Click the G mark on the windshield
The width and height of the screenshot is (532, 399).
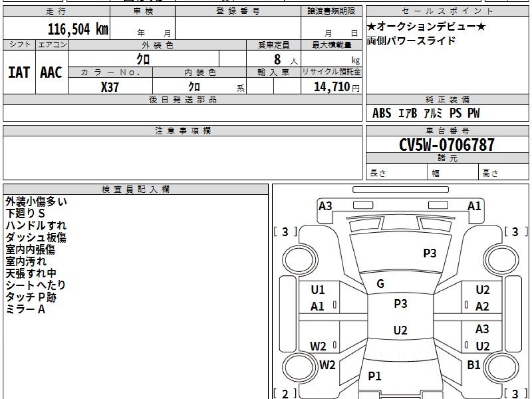tap(380, 284)
